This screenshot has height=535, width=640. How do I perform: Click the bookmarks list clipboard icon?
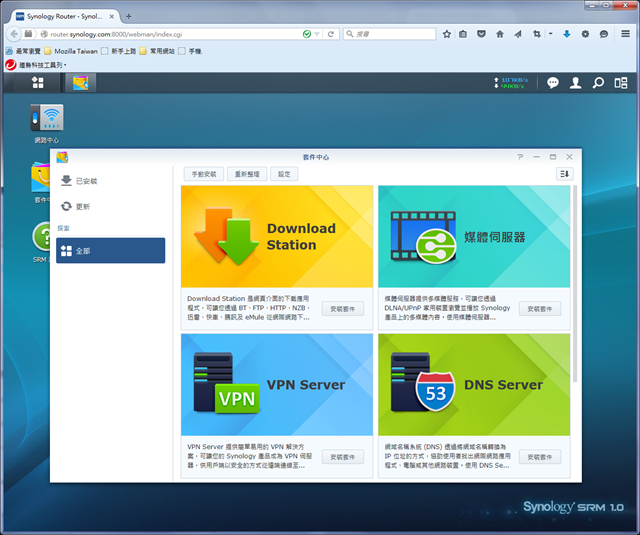tap(463, 34)
